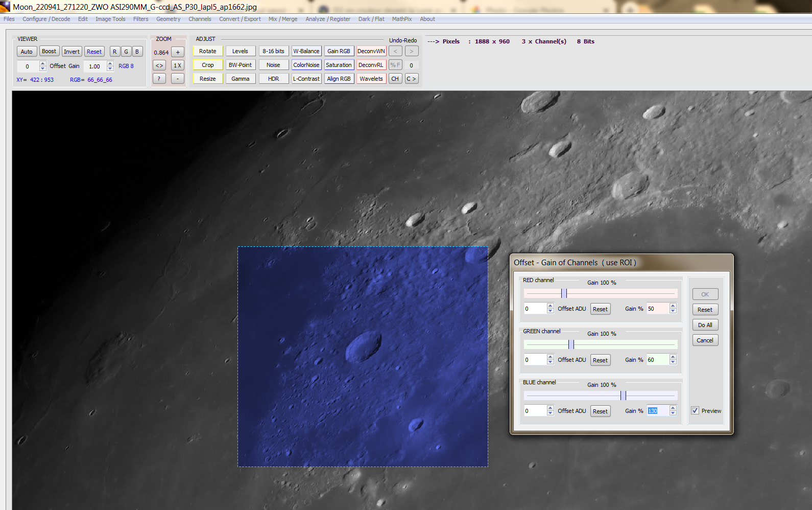Click the GREEN channel gain slider

pyautogui.click(x=601, y=344)
